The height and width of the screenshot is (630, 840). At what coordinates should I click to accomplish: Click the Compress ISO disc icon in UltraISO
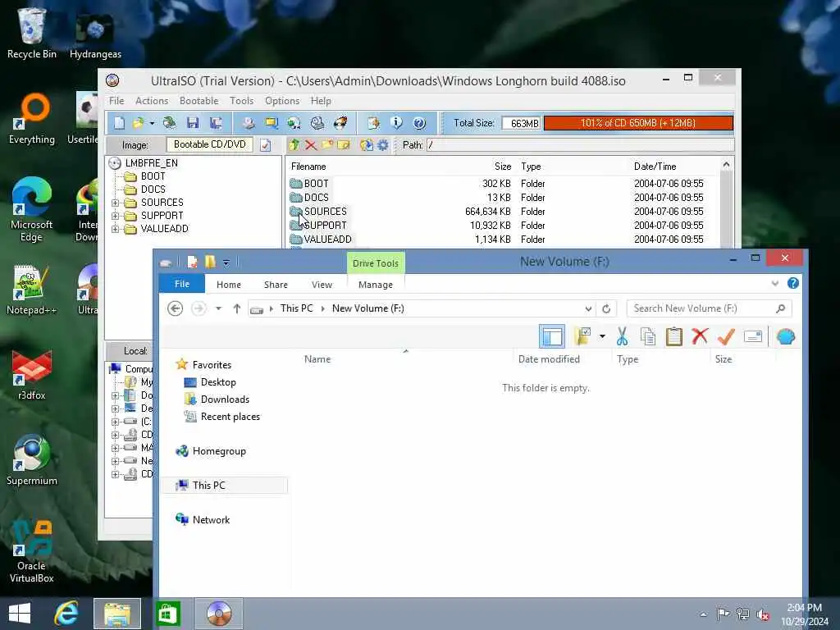[294, 123]
